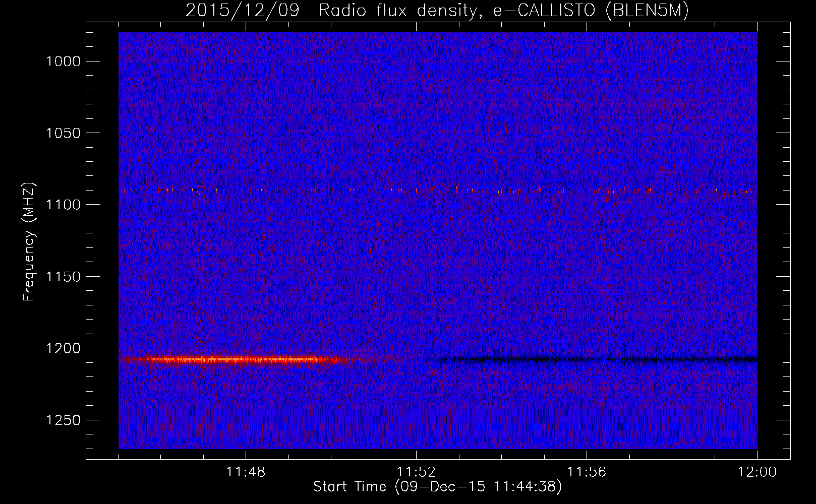Image resolution: width=816 pixels, height=504 pixels.
Task: Click the 'Start Time (09-Dec-15 11:44:38)' axis label
Action: (x=437, y=487)
